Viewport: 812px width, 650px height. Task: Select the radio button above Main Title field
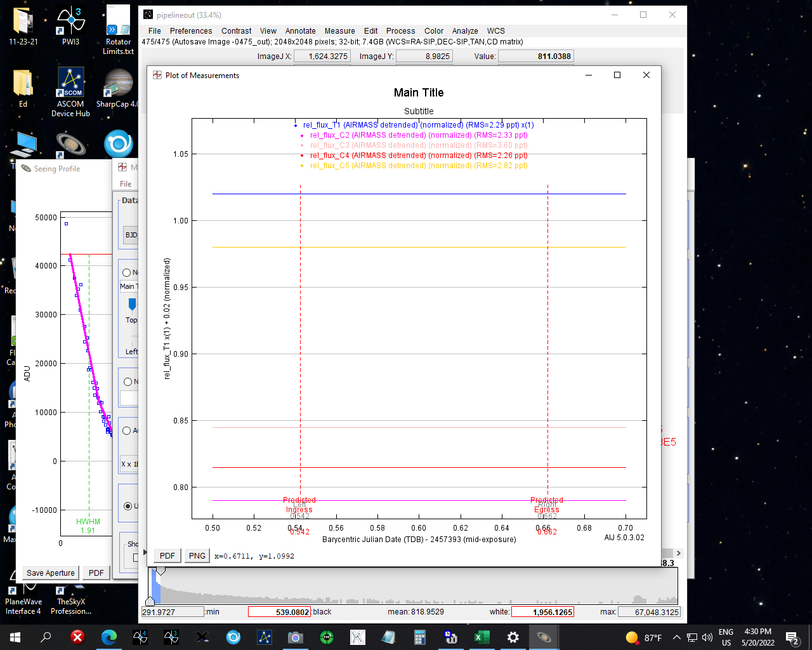127,272
